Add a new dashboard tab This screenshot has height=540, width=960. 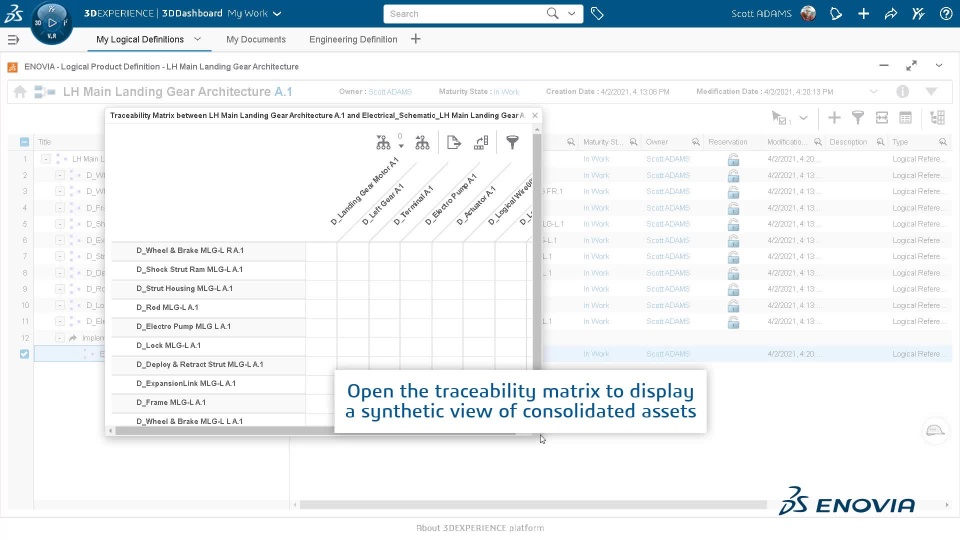416,39
